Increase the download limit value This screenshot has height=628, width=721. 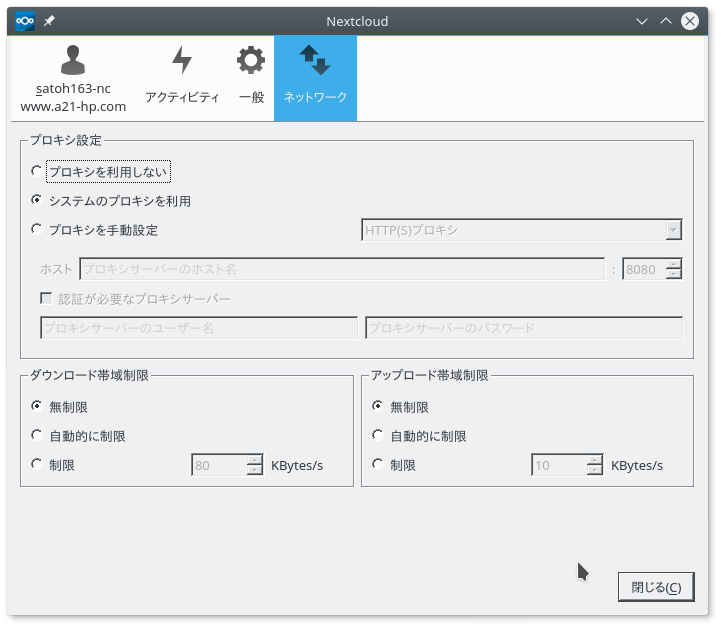click(255, 461)
